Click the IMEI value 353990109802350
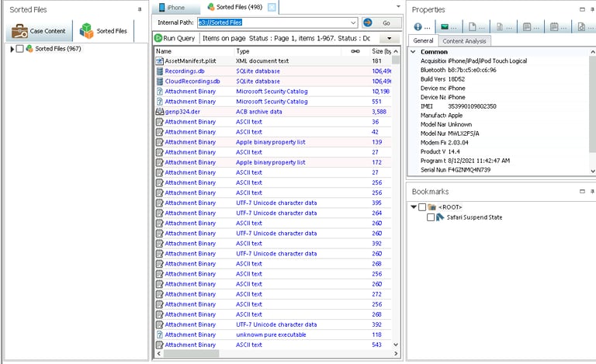Viewport: 596px width, 364px height. point(472,106)
